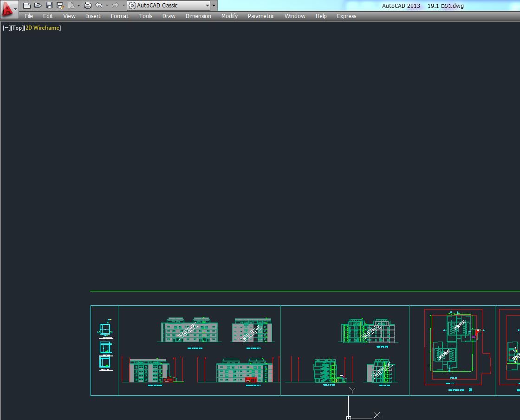
Task: Click the Open file folder icon
Action: pos(38,6)
